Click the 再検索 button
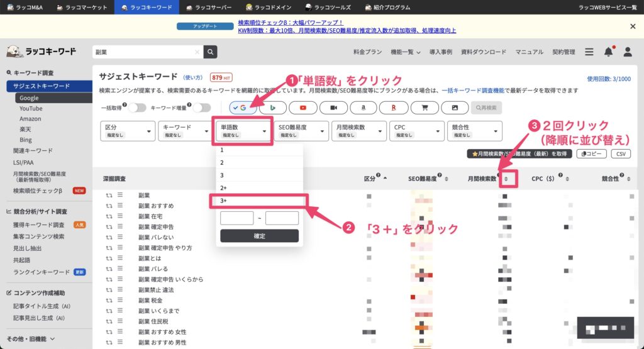Screen dimensions: 644x349 coord(486,108)
